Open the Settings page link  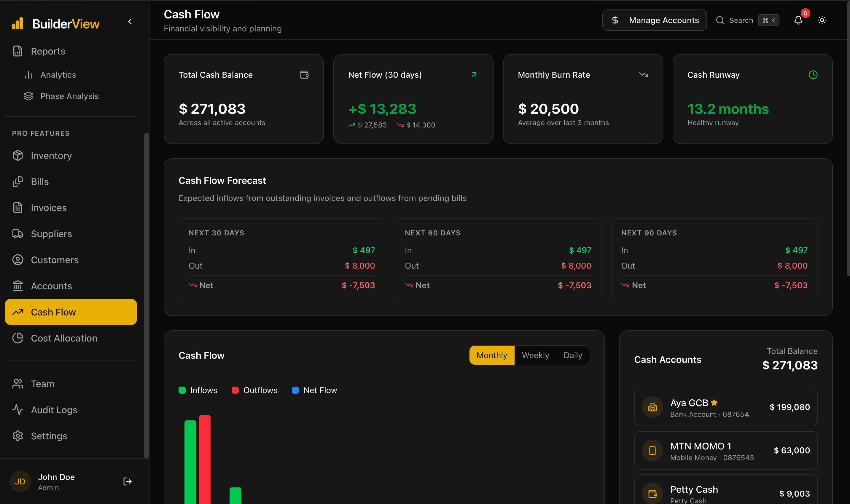coord(71,436)
